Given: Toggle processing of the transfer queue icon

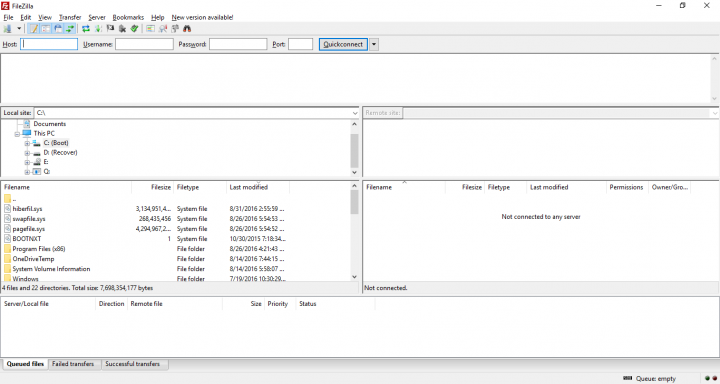Looking at the screenshot, I should click(x=98, y=28).
